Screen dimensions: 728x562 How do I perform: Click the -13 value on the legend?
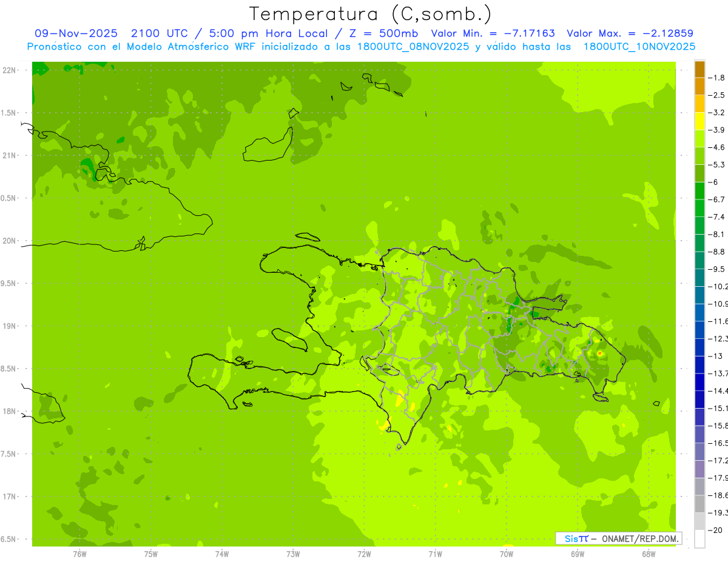pyautogui.click(x=716, y=356)
